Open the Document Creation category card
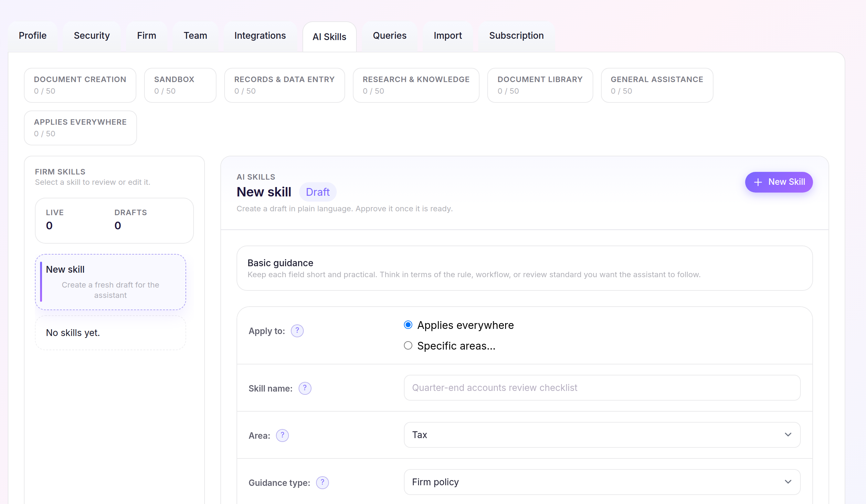866x504 pixels. 80,85
